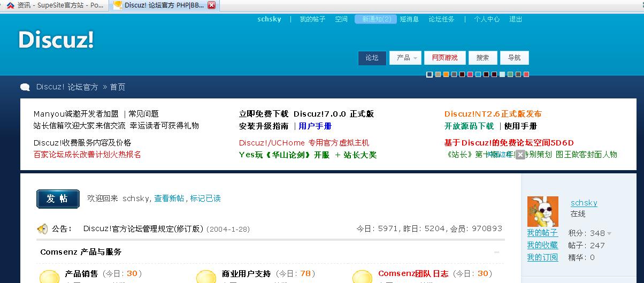Click Discuz! 论坛官方 breadcrumb link
Viewport: 644px width, 283px height.
[67, 87]
